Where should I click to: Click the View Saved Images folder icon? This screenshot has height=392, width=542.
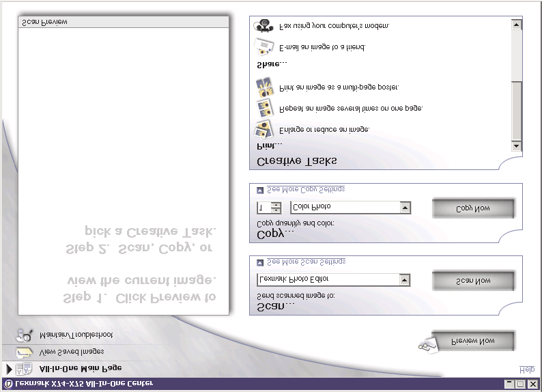(x=24, y=352)
